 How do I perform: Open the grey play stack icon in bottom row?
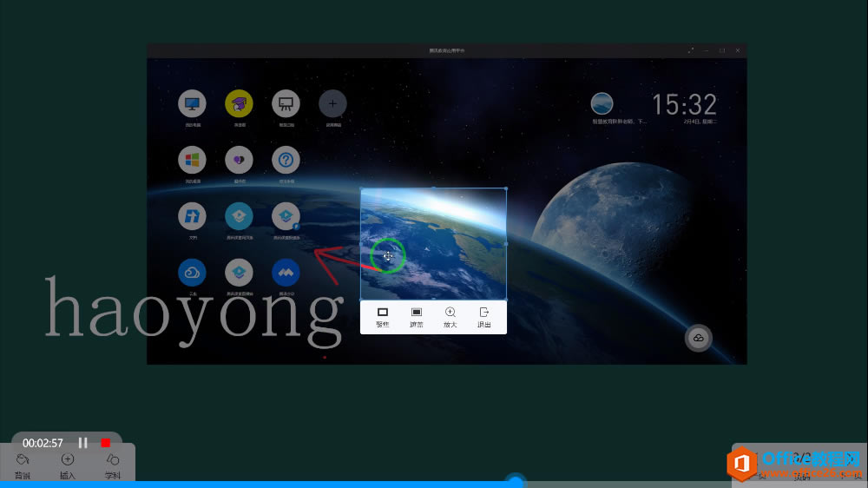[x=240, y=273]
